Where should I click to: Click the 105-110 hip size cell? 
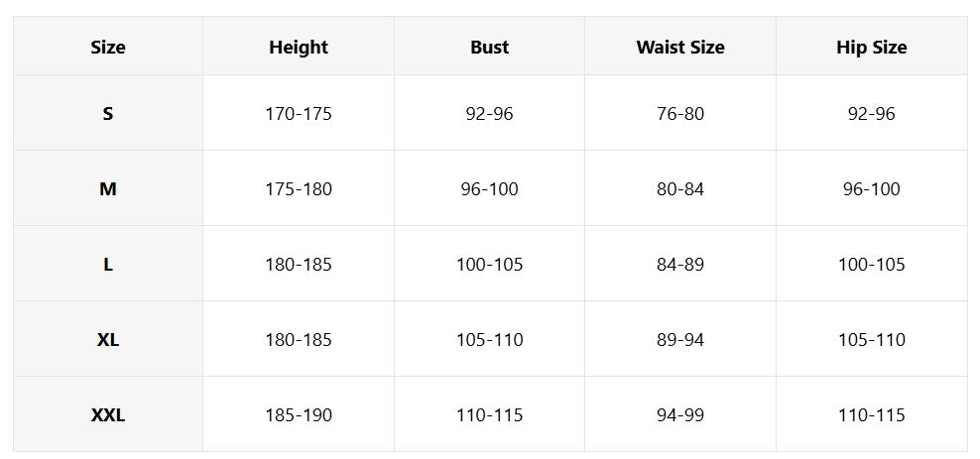[872, 340]
